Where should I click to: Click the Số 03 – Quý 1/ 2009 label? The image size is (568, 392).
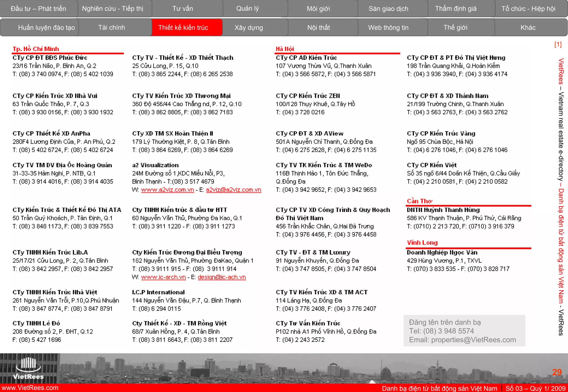[536, 388]
